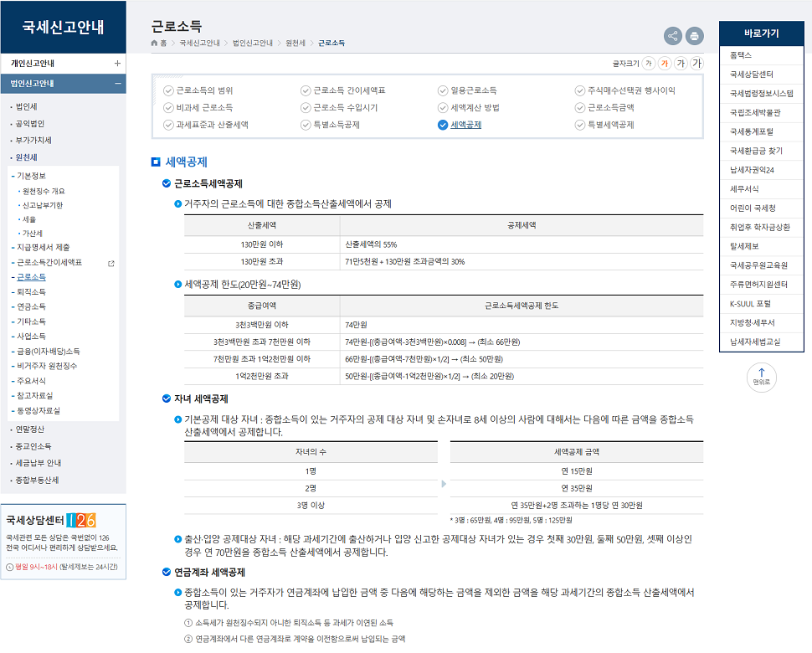Expand the 종교인소득 sidebar item

click(33, 446)
